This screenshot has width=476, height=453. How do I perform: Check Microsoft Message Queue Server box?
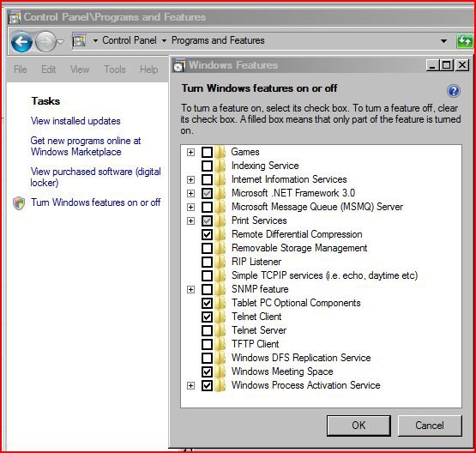207,207
